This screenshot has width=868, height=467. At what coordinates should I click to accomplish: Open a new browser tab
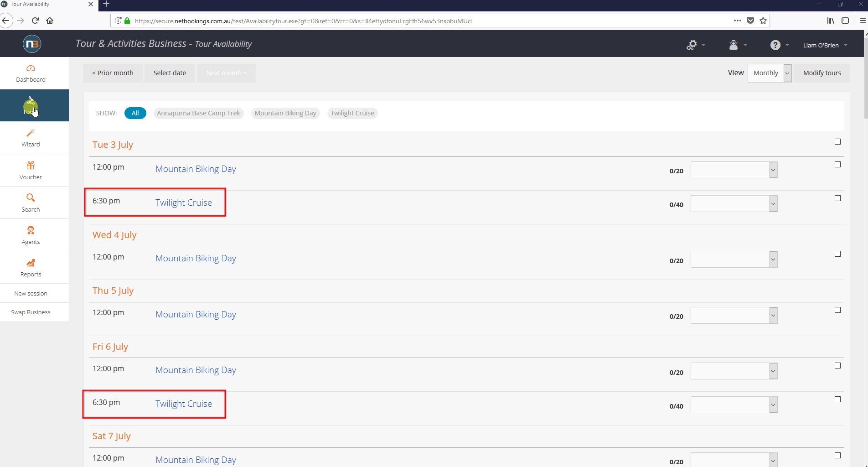[x=106, y=4]
